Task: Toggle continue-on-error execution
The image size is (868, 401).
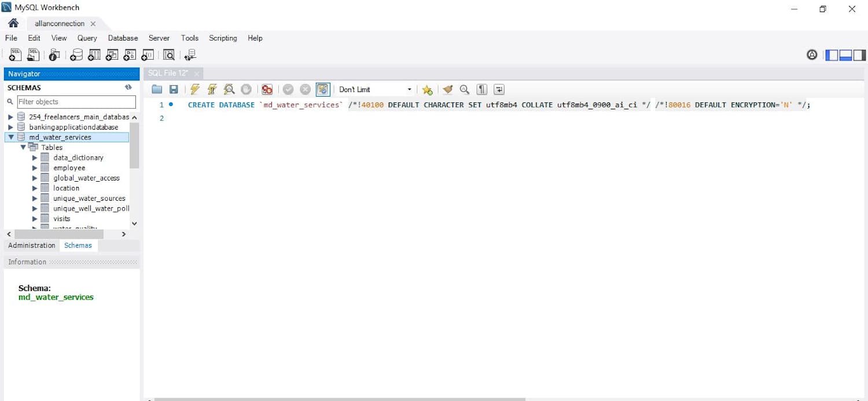Action: [x=267, y=89]
